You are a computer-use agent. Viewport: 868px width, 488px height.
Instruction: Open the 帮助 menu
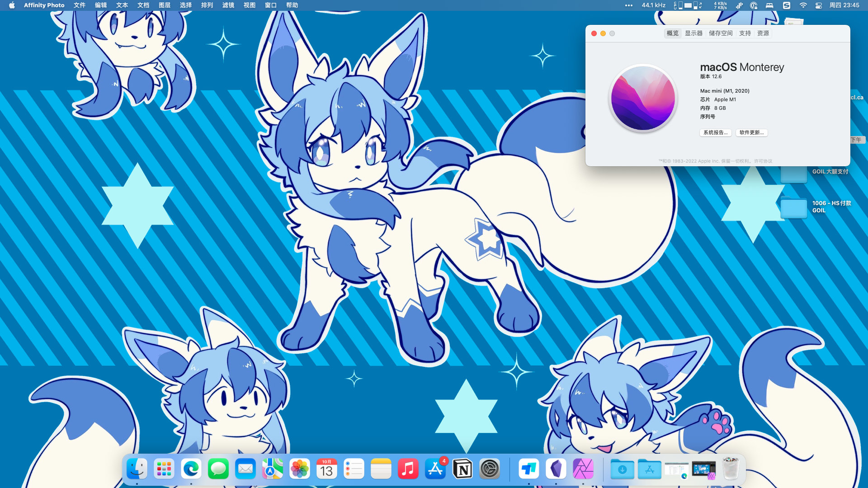(292, 5)
